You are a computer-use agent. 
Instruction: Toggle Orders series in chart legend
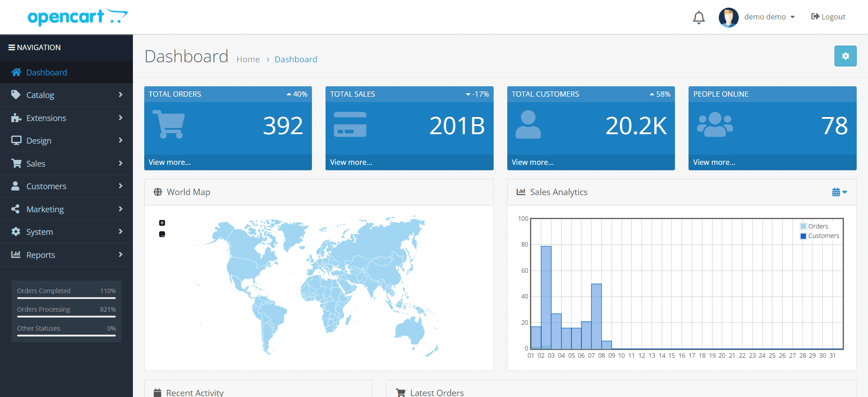814,226
